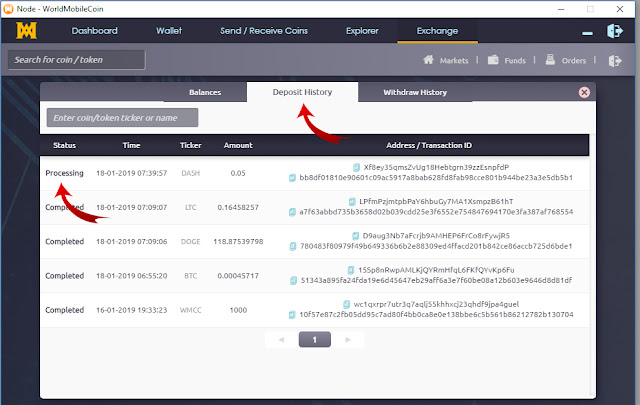Copy the LTC deposit address icon
Viewport: 640px width, 405px height.
pos(352,202)
